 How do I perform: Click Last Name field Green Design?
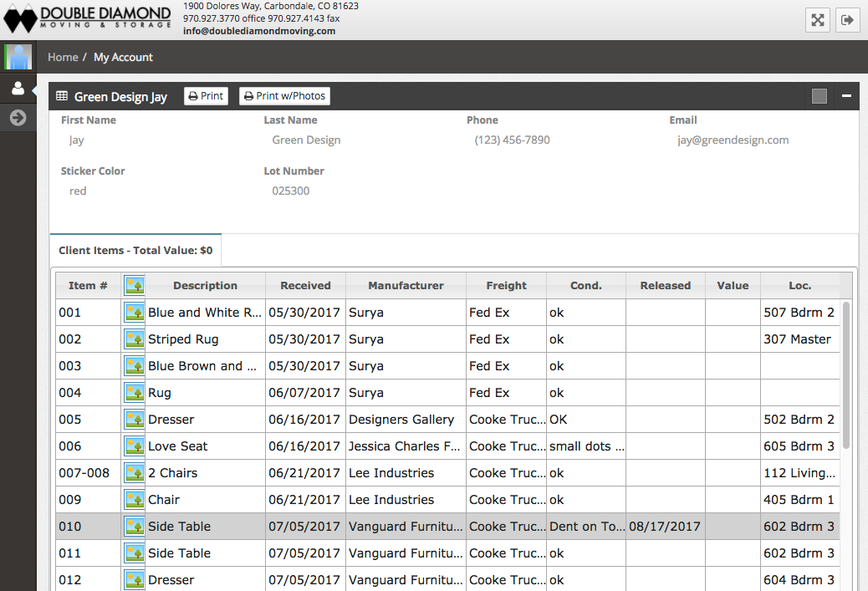(x=306, y=140)
